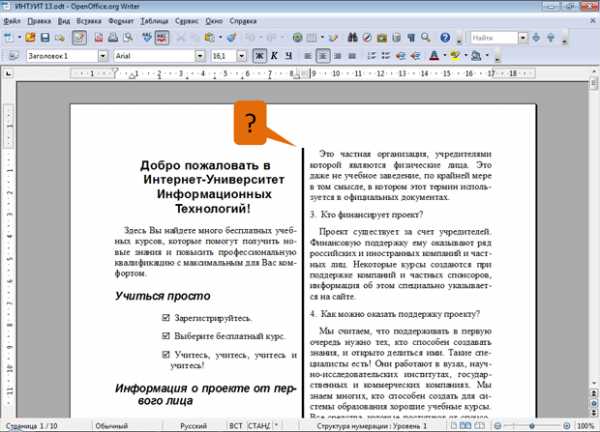This screenshot has height=432, width=600.
Task: Decrease paragraph indent
Action: click(400, 56)
